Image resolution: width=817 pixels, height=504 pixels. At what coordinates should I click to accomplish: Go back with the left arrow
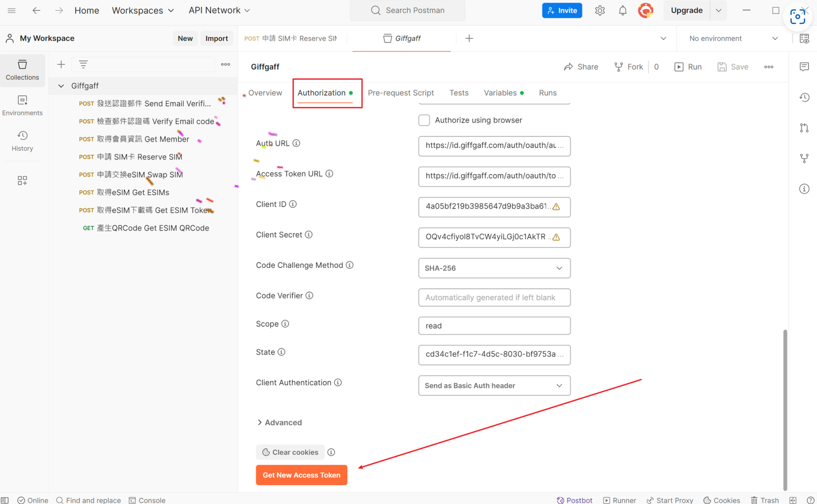[36, 10]
